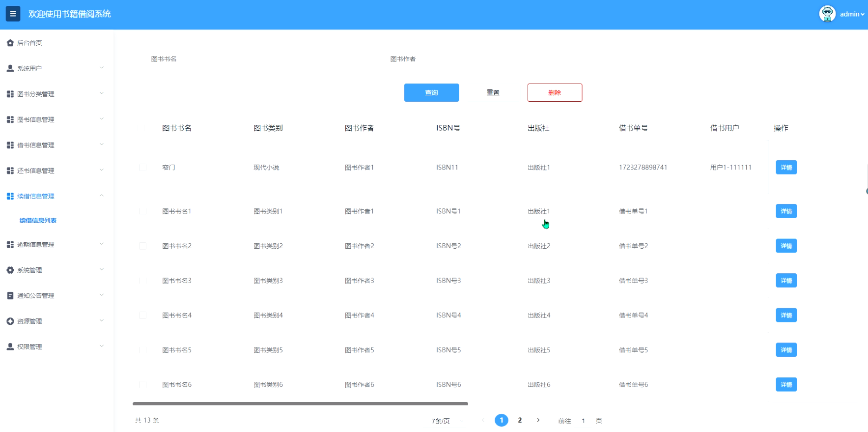Viewport: 868px width, 432px height.
Task: Open 详情 for the 图书书名4 row
Action: [786, 315]
